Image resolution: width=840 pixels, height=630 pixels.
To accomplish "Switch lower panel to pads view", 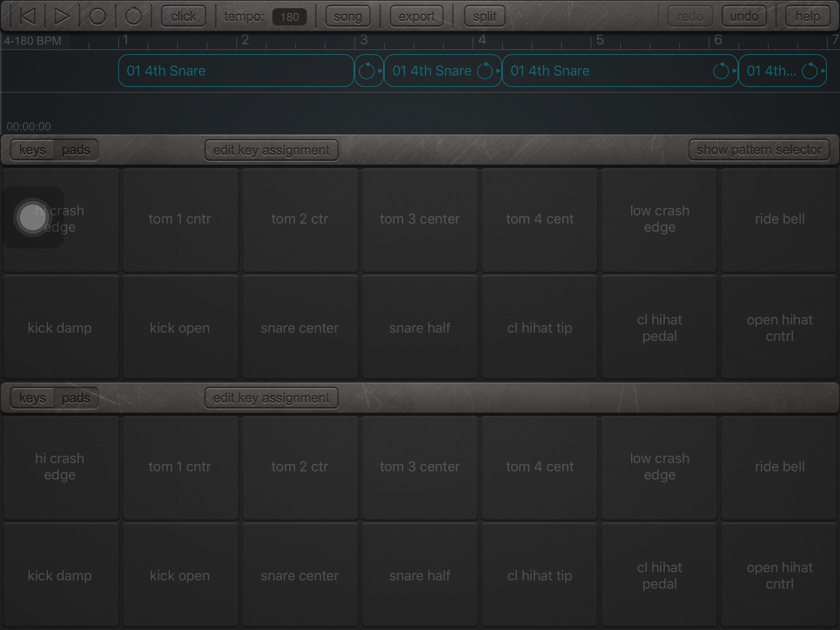I will pyautogui.click(x=76, y=398).
